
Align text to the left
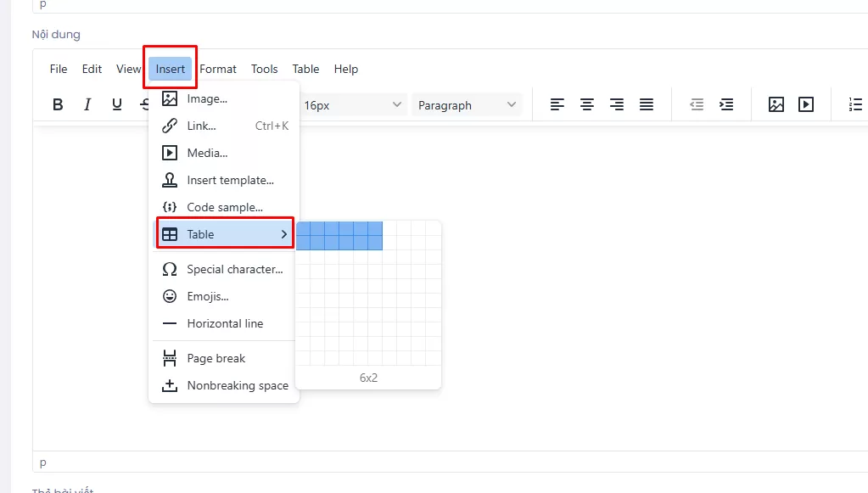click(x=557, y=105)
